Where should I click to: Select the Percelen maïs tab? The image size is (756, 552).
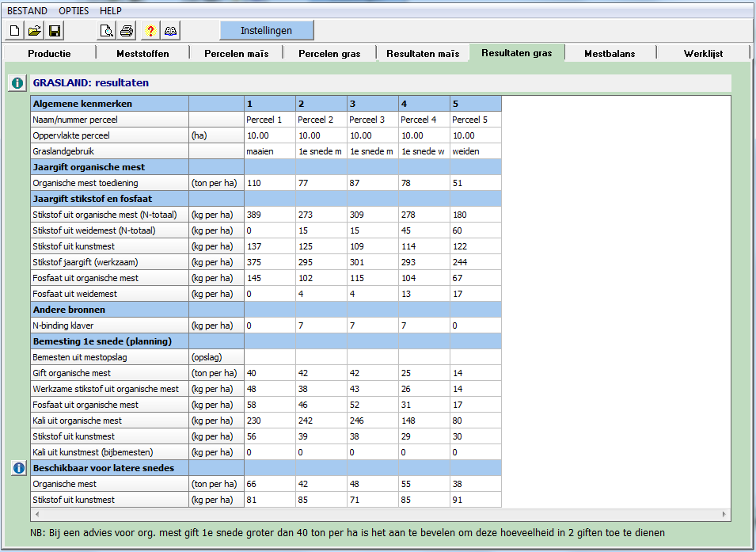(x=236, y=53)
